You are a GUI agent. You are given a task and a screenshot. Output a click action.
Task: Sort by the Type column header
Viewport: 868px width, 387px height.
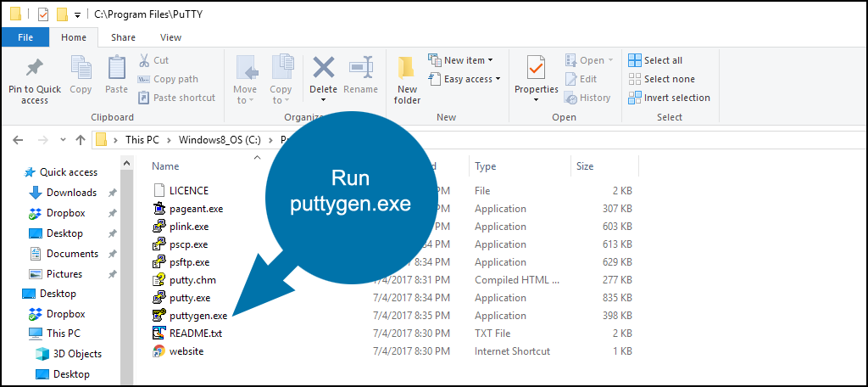[x=486, y=166]
